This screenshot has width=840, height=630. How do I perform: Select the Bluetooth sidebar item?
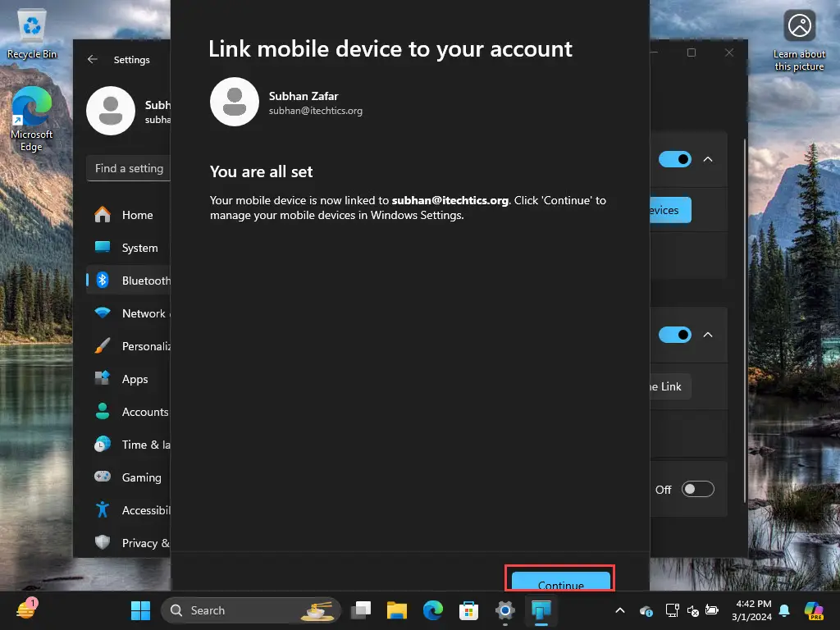click(x=129, y=281)
